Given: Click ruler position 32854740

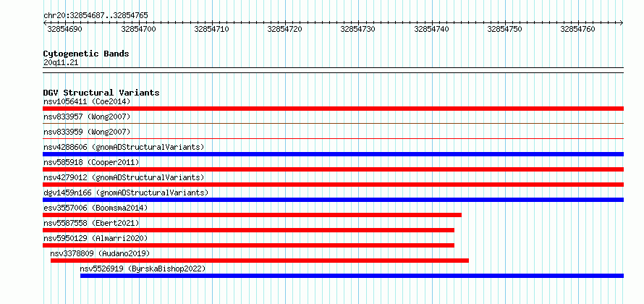Looking at the screenshot, I should pos(431,29).
